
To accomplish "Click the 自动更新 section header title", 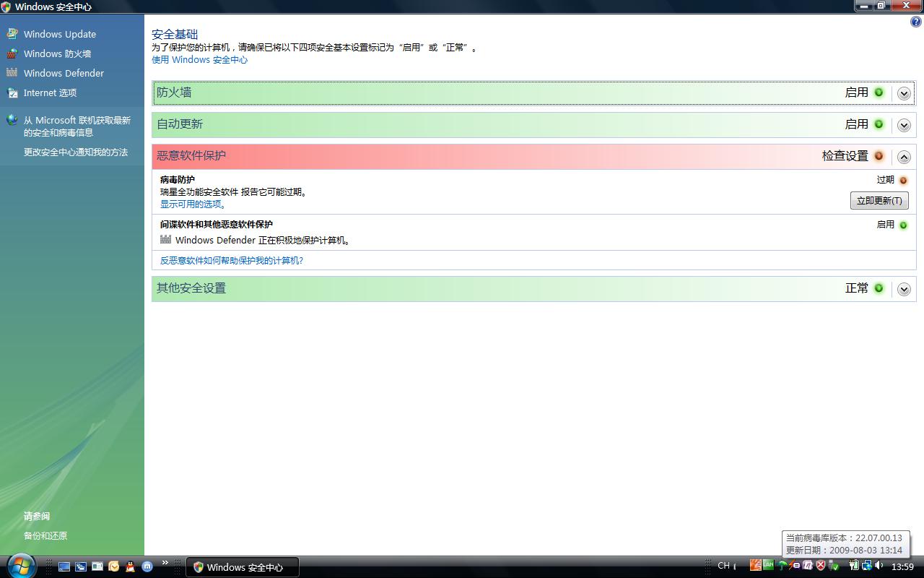I will 180,124.
